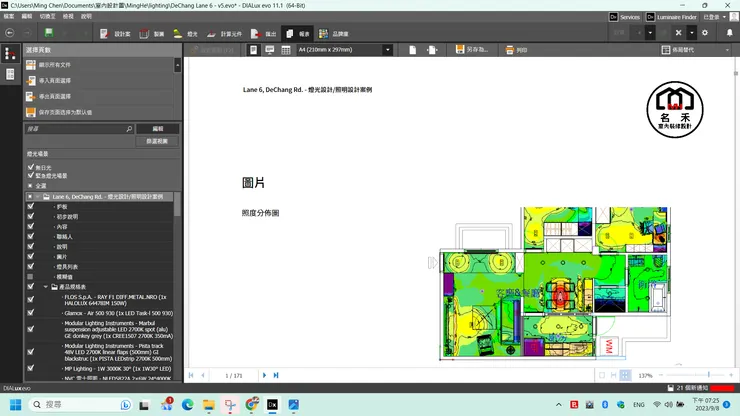Click the 匯出 export mode icon

264,33
